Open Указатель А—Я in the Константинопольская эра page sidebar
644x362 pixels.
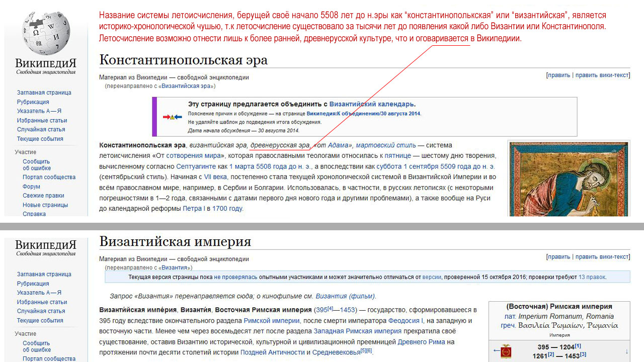pos(39,111)
